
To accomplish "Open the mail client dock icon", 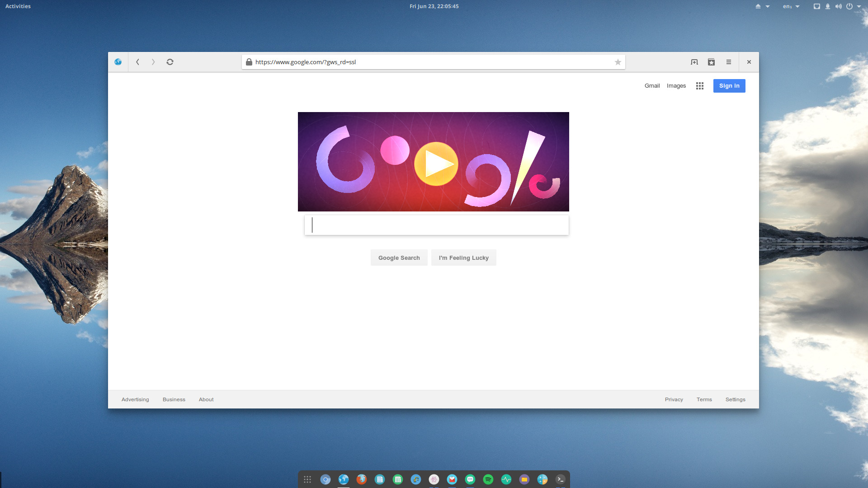I will (x=452, y=479).
